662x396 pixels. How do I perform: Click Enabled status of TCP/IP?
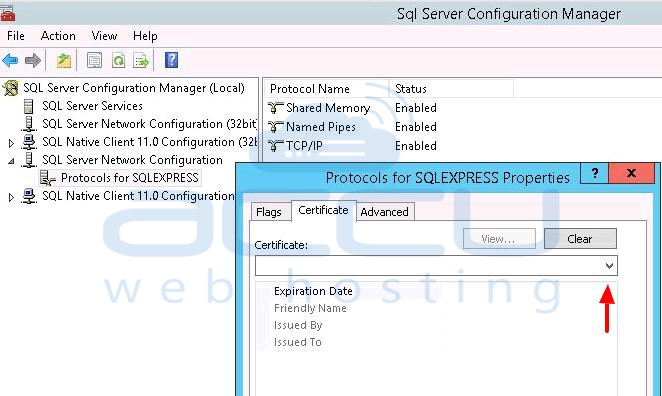(x=416, y=146)
